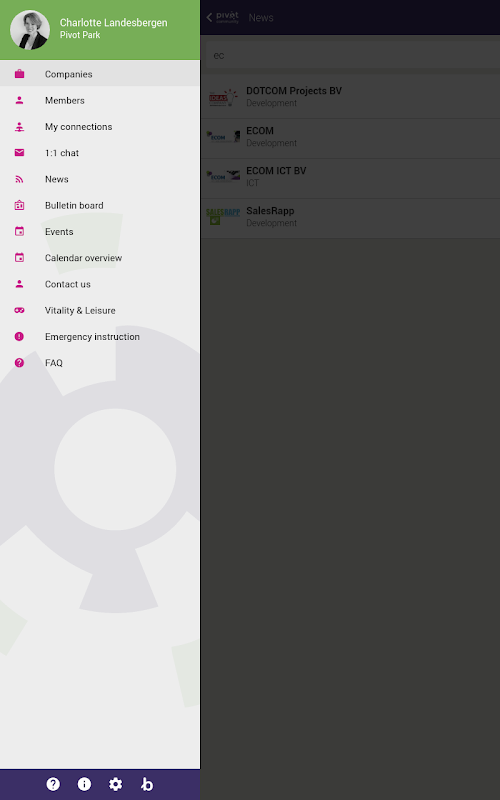500x800 pixels.
Task: Click the Contact us person icon
Action: [x=19, y=284]
